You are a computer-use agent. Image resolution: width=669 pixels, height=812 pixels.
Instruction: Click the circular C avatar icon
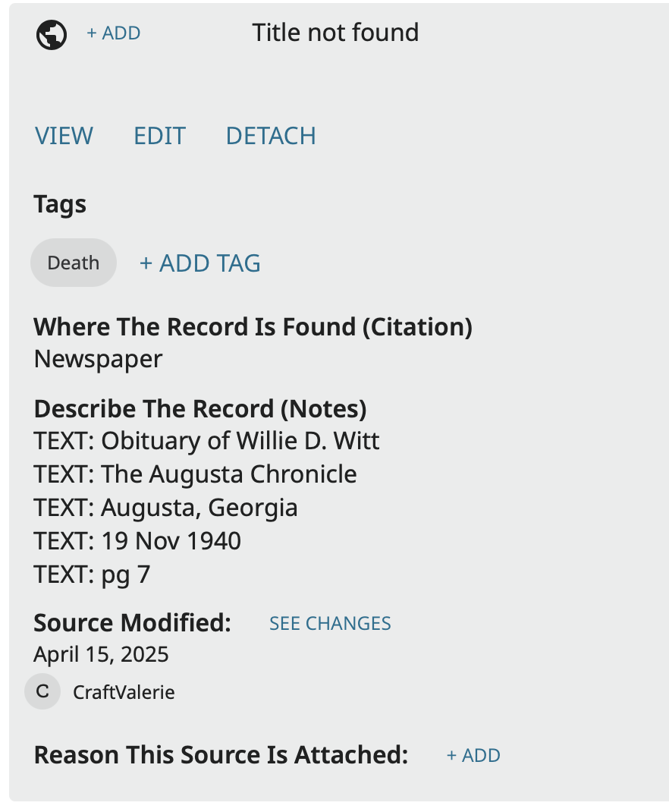42,691
